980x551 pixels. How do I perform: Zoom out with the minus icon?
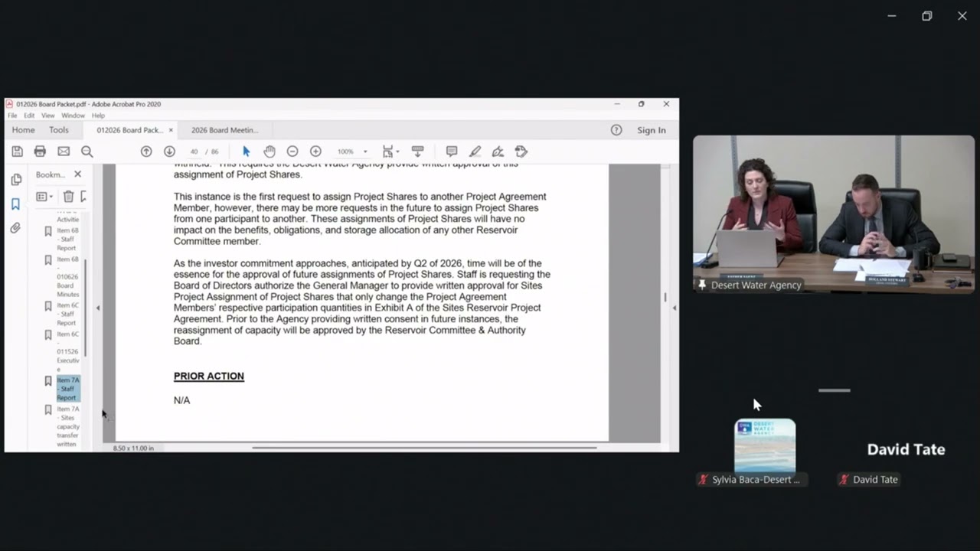292,152
